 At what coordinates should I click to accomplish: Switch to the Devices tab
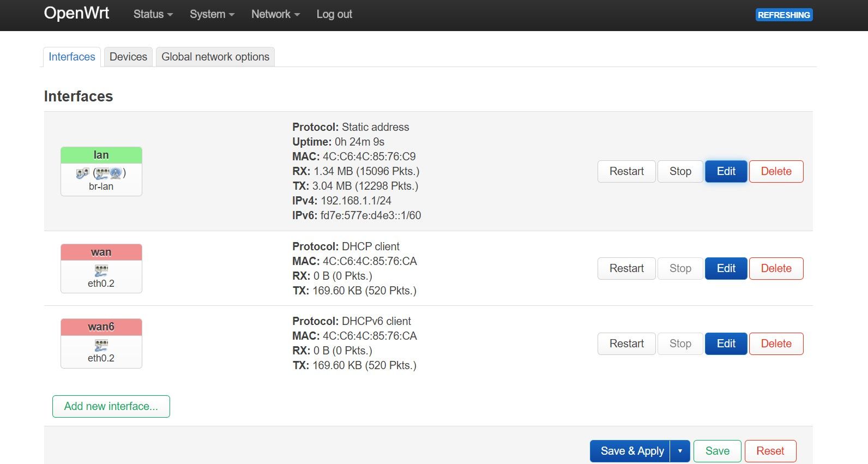pos(128,56)
